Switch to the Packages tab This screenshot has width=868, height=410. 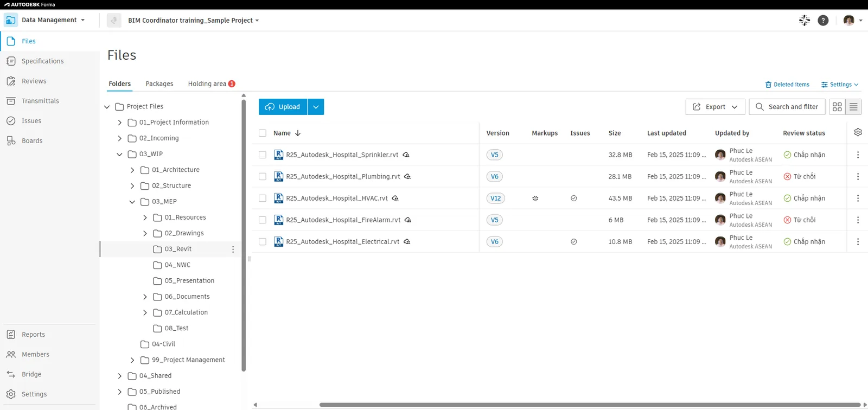coord(159,84)
